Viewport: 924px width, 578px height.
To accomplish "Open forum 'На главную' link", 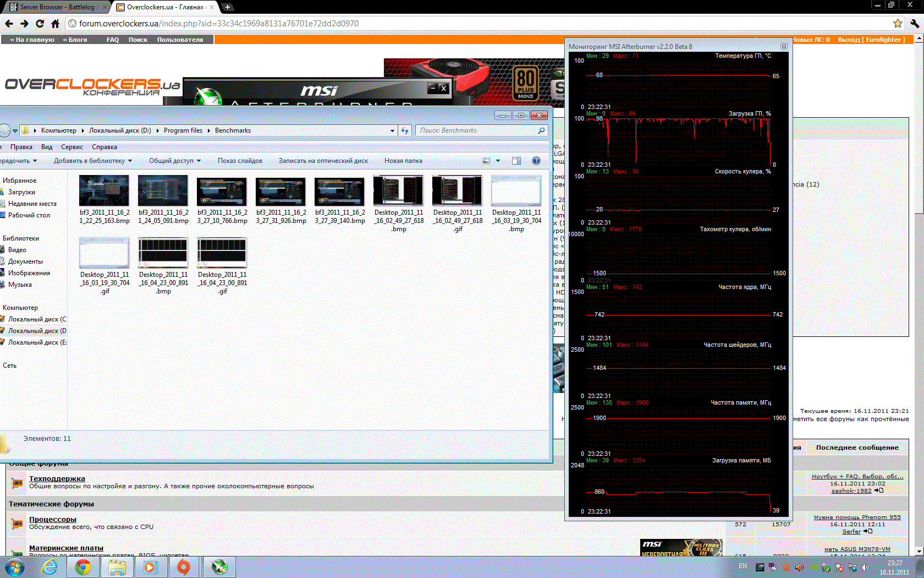I will click(x=32, y=40).
